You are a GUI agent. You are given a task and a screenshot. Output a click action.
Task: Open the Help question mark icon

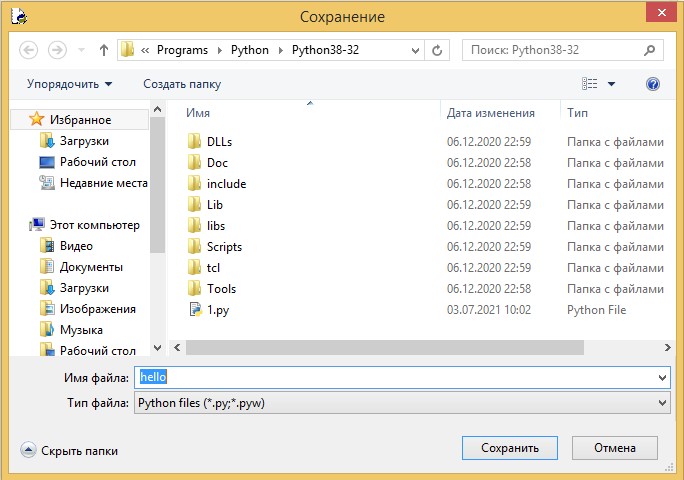(x=653, y=84)
